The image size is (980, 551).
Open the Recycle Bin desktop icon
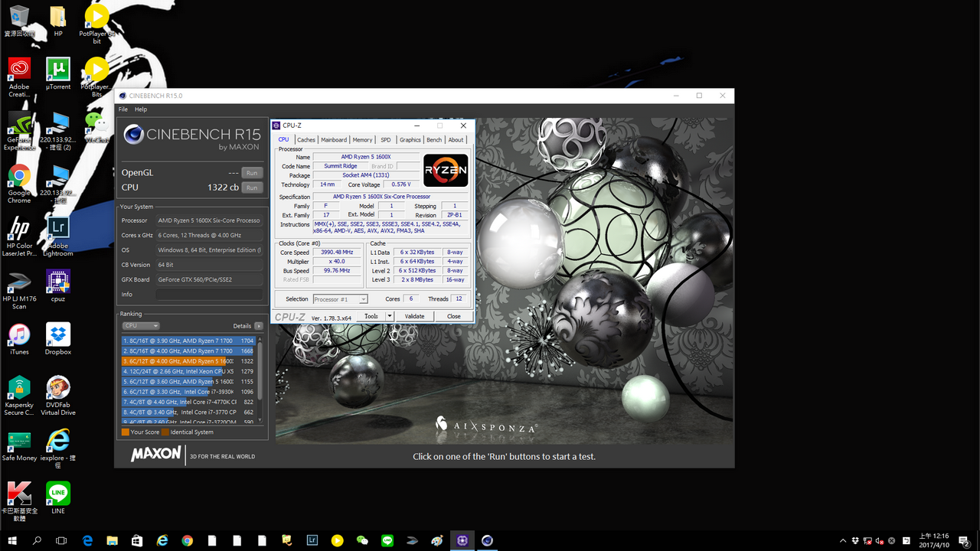(19, 21)
